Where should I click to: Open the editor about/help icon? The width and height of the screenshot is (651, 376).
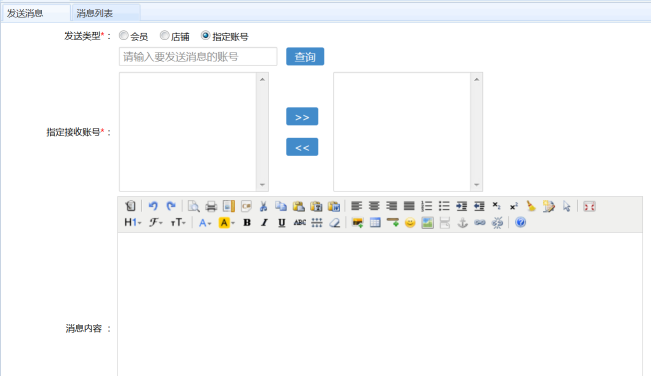coord(520,222)
